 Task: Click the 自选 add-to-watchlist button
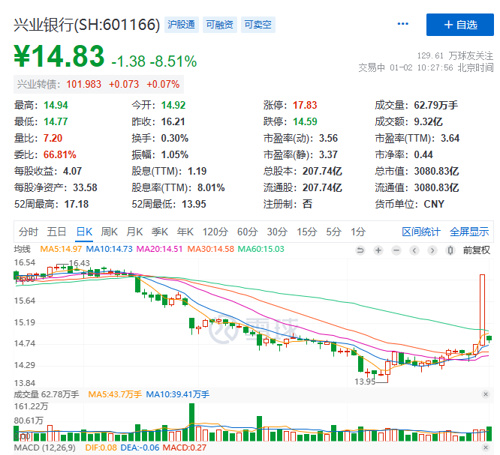pos(460,25)
